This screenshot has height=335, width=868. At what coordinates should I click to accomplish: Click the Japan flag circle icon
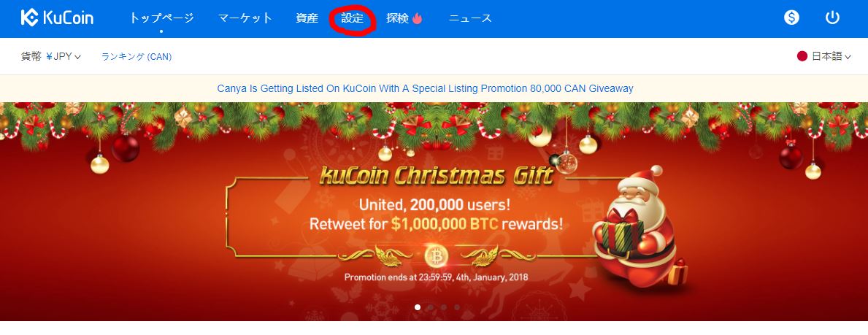click(x=802, y=56)
